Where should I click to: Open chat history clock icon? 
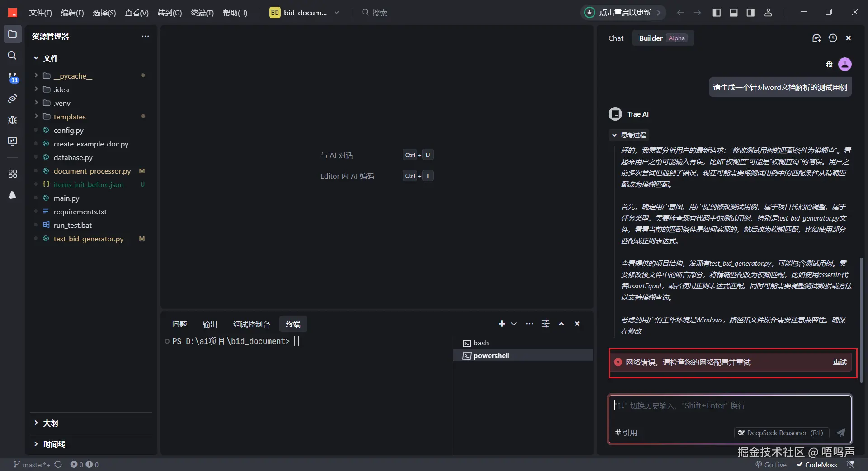832,38
